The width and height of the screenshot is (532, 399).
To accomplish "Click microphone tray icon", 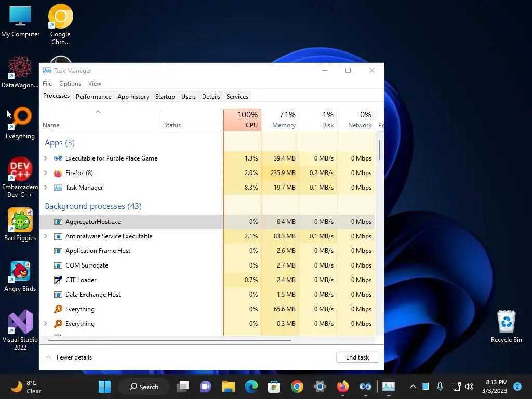I will click(440, 387).
